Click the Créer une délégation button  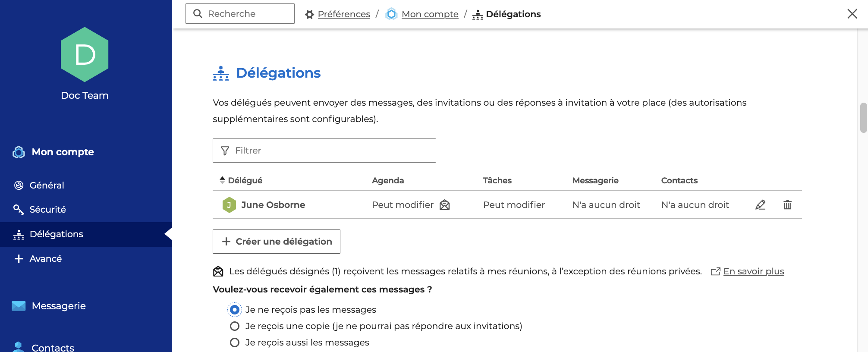pyautogui.click(x=277, y=242)
